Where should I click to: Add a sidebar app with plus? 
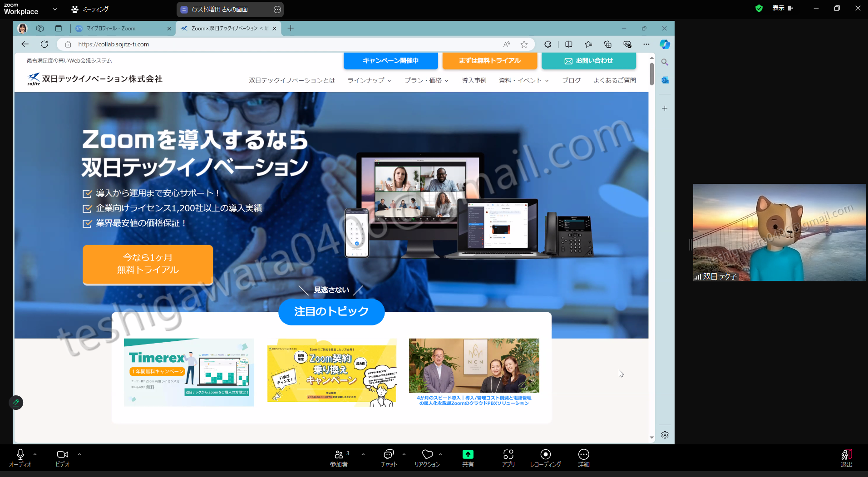665,108
